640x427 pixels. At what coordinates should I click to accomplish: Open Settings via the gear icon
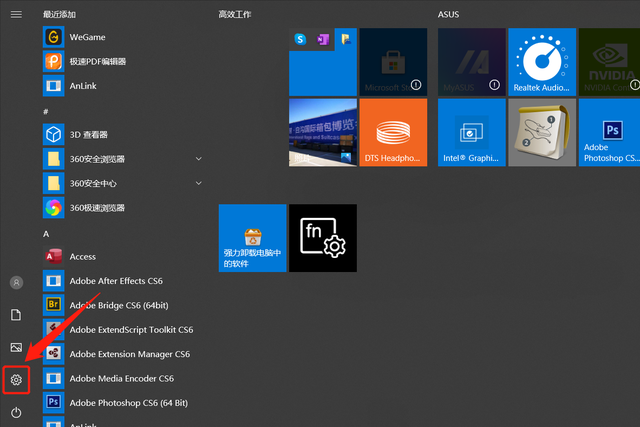click(16, 380)
